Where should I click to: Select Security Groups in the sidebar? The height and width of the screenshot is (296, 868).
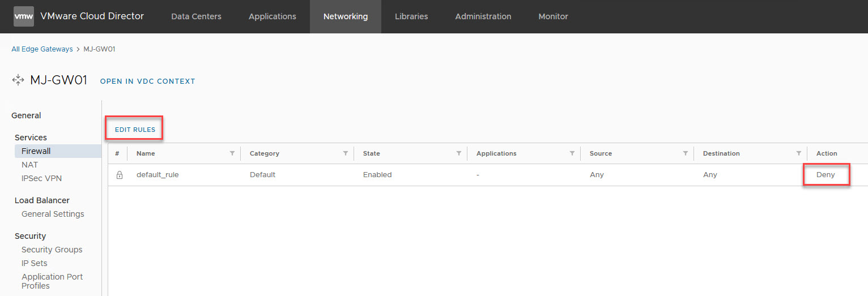(52, 250)
